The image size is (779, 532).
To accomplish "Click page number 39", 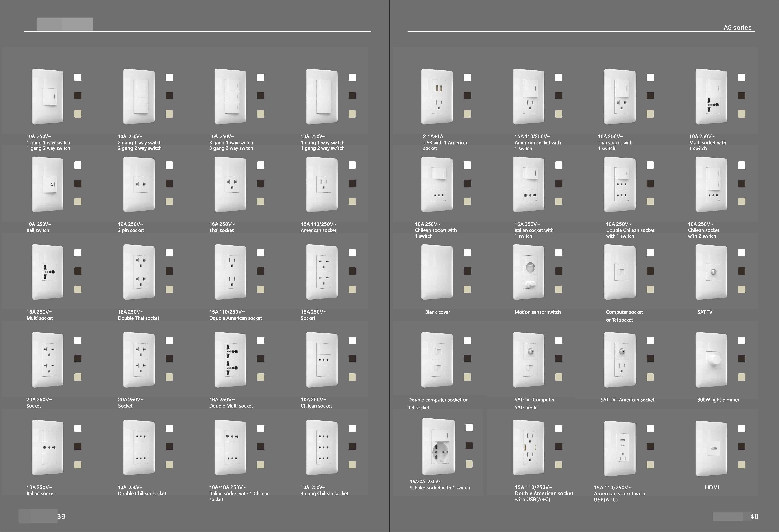I will (61, 516).
